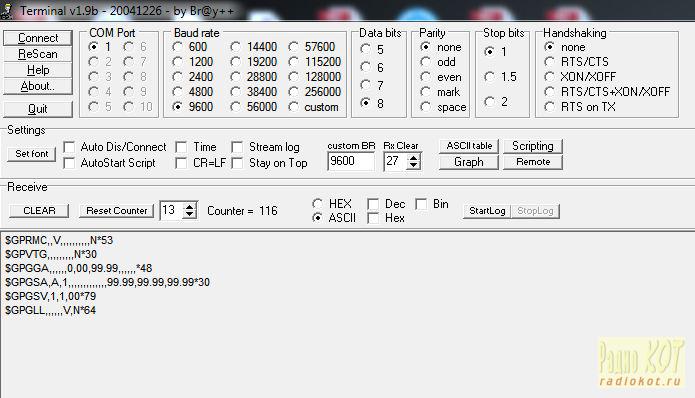Set baud rate to 115200
Viewport: 695px width, 398px height.
(293, 62)
